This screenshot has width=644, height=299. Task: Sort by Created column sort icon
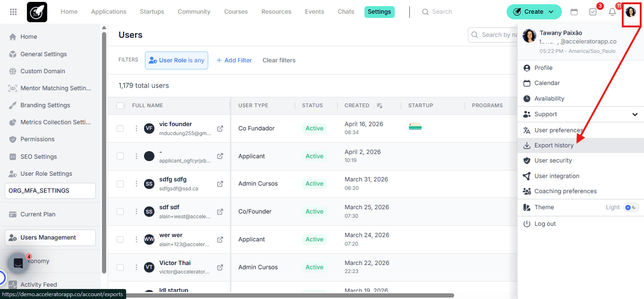pos(379,106)
